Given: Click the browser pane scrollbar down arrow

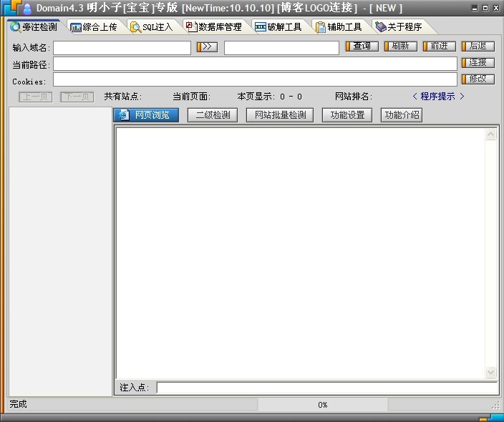Looking at the screenshot, I should pyautogui.click(x=490, y=373).
